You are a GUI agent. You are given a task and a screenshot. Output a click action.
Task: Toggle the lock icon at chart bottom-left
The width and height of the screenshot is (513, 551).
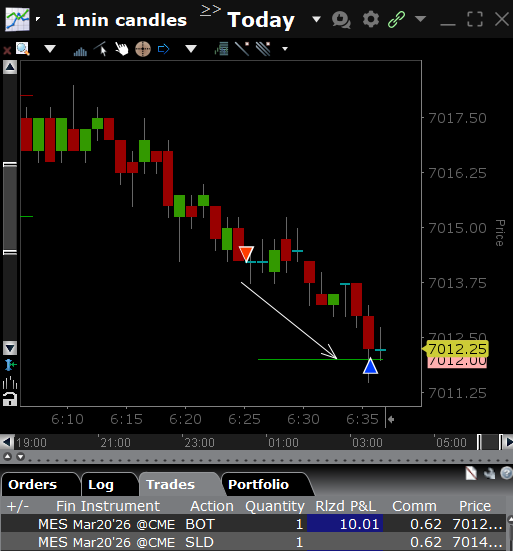click(x=10, y=399)
